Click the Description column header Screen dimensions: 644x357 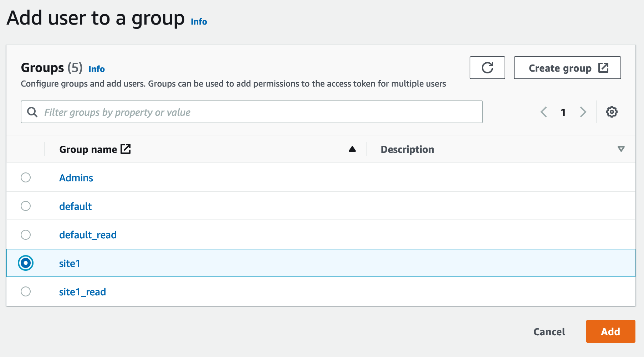tap(407, 149)
